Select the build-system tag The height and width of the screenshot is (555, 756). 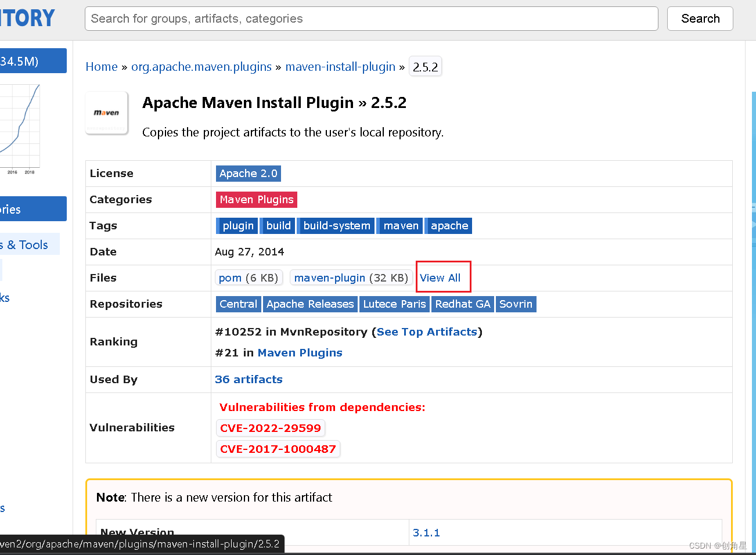(x=336, y=225)
